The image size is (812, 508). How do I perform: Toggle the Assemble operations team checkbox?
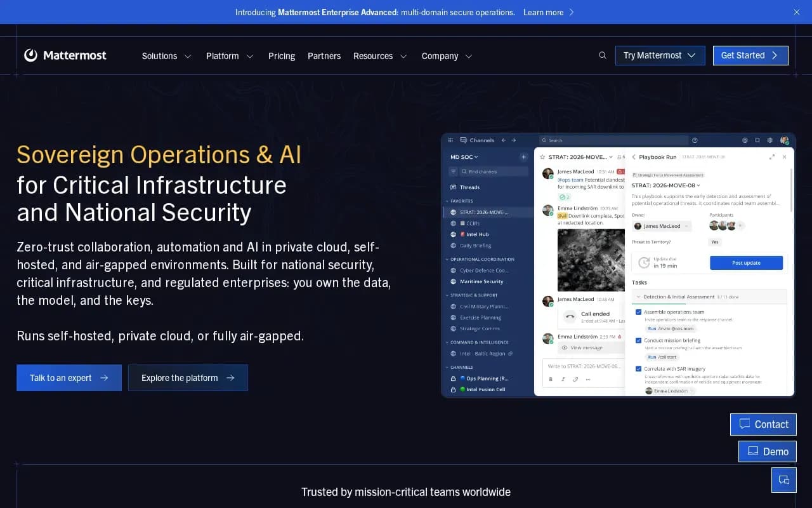click(638, 312)
